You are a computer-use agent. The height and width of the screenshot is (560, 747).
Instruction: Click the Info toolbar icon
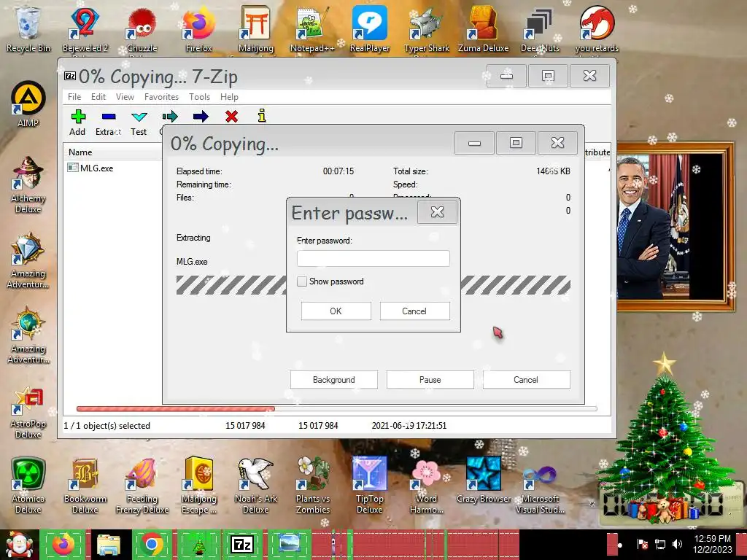click(x=262, y=116)
